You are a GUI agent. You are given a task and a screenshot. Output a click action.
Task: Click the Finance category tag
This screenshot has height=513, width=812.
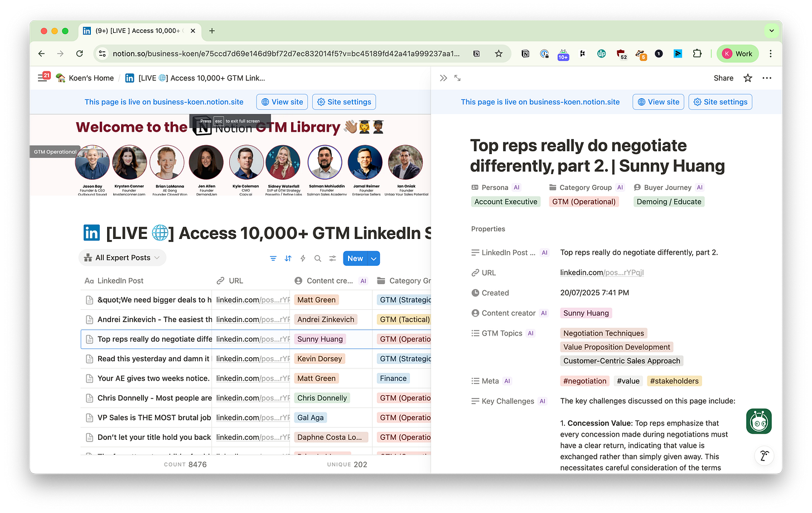point(393,378)
